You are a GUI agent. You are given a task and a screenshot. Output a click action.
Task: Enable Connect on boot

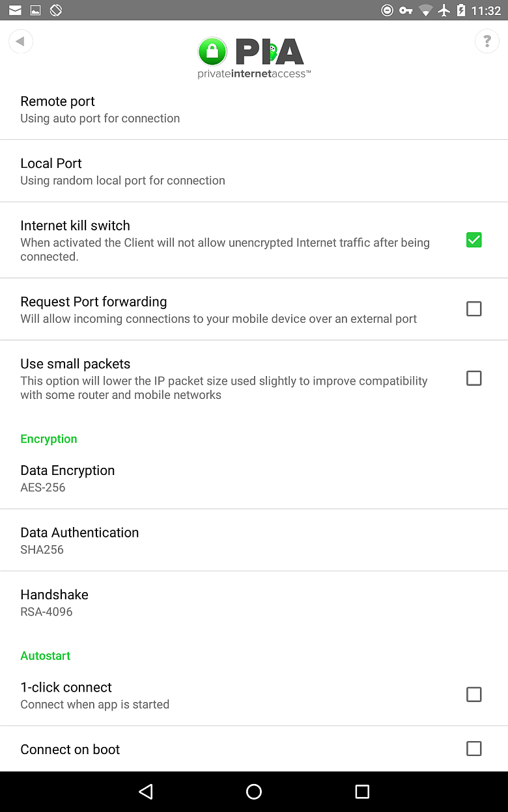tap(473, 749)
